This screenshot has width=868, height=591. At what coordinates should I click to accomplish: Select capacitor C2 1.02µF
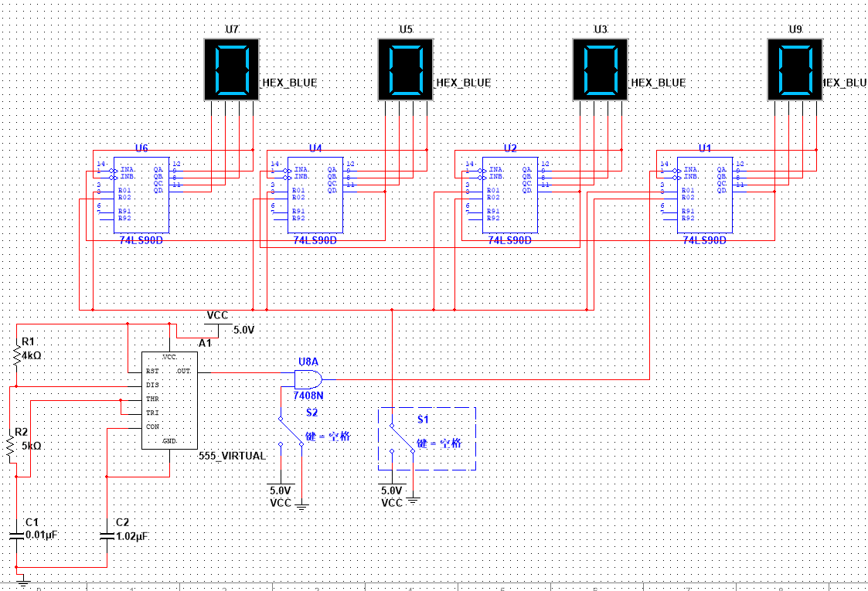point(107,535)
